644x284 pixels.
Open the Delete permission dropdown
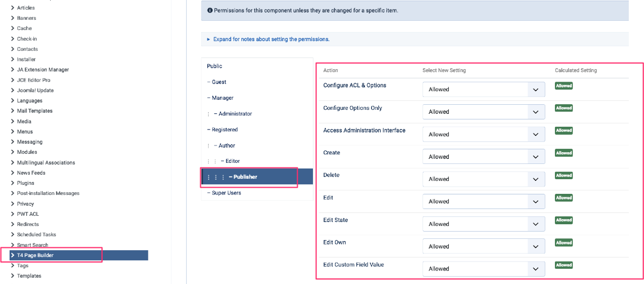point(483,179)
